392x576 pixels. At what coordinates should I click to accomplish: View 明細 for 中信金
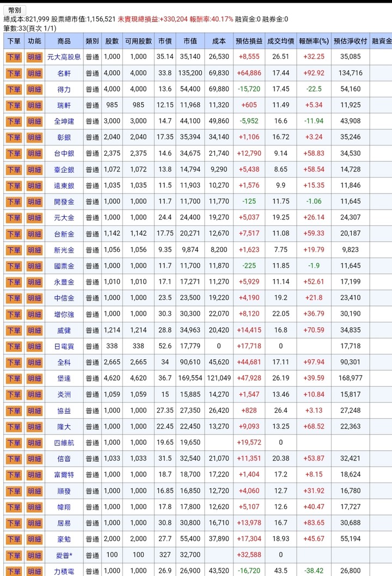coord(34,298)
